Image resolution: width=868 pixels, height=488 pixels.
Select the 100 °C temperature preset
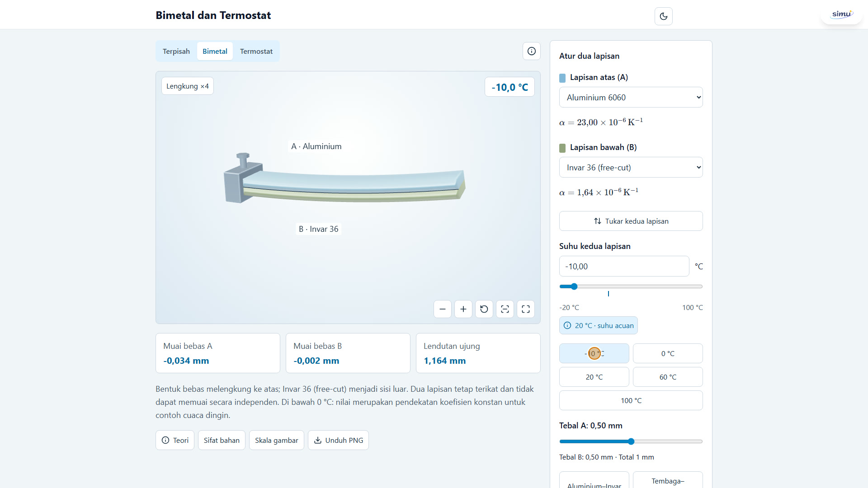point(631,400)
